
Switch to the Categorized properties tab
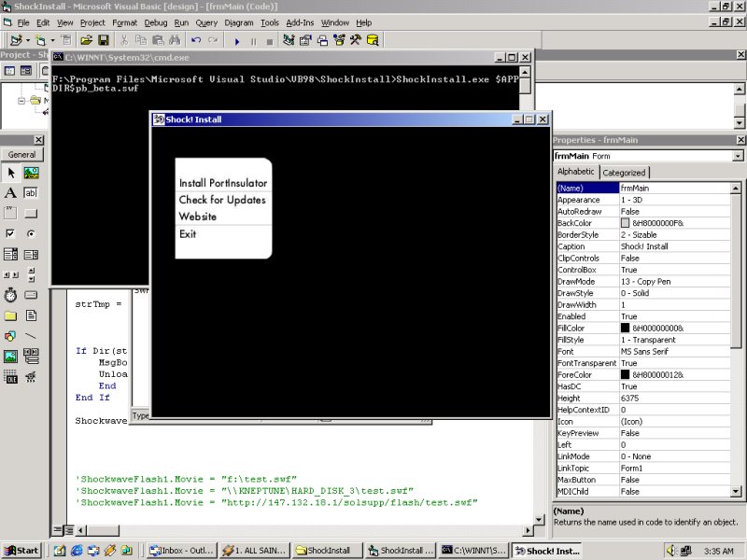click(x=624, y=173)
